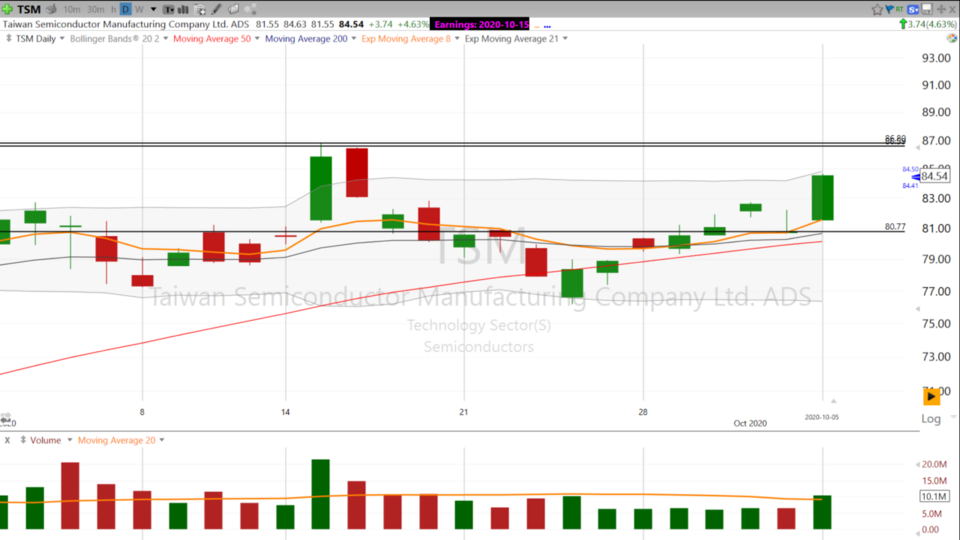Click the Volume pane move handle

click(23, 440)
